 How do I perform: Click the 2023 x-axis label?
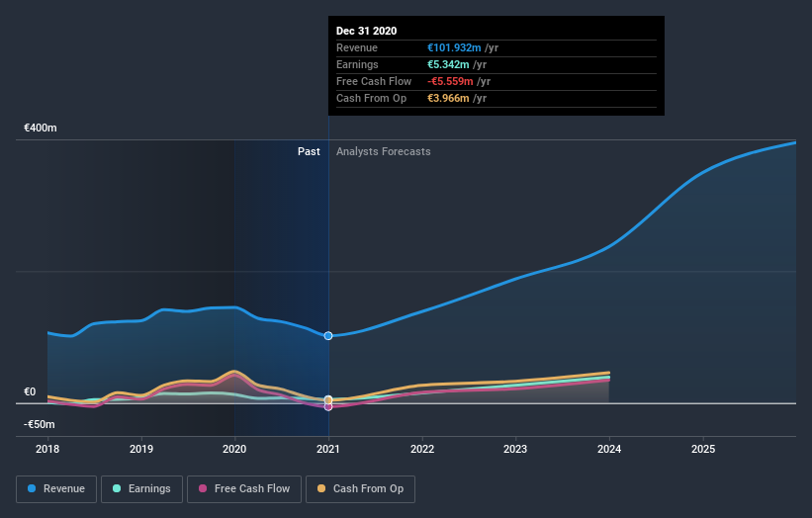pos(515,449)
